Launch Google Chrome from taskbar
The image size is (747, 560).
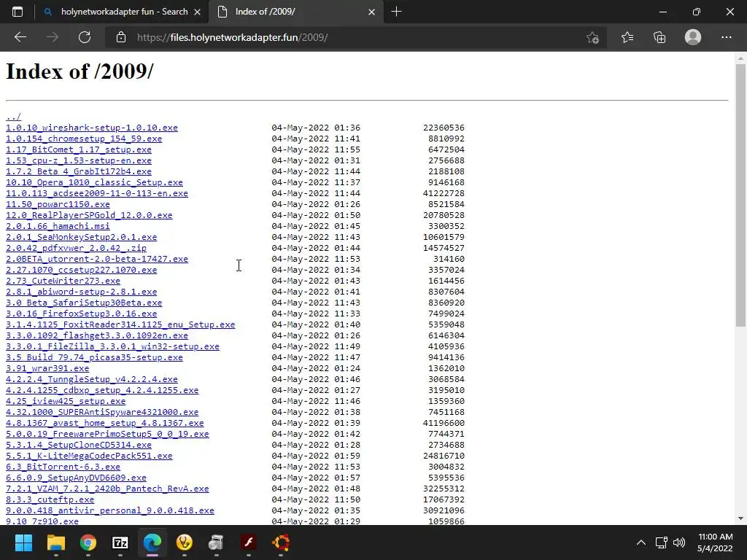pyautogui.click(x=88, y=542)
